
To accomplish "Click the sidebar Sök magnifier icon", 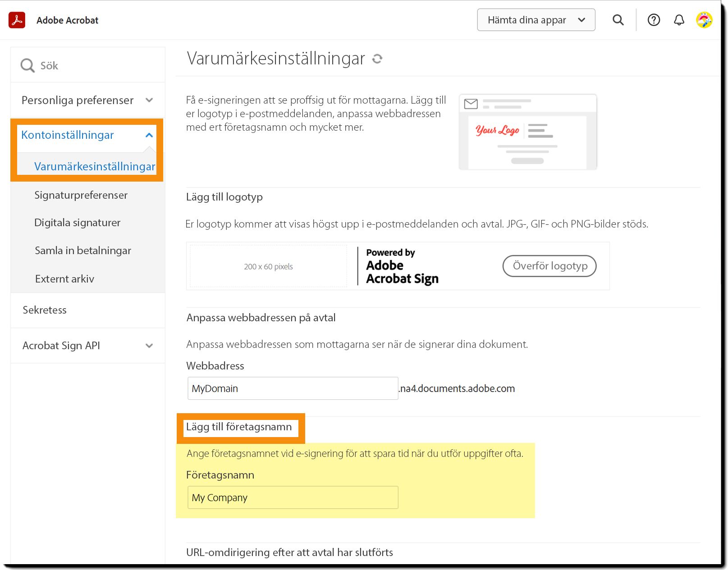I will click(x=27, y=65).
